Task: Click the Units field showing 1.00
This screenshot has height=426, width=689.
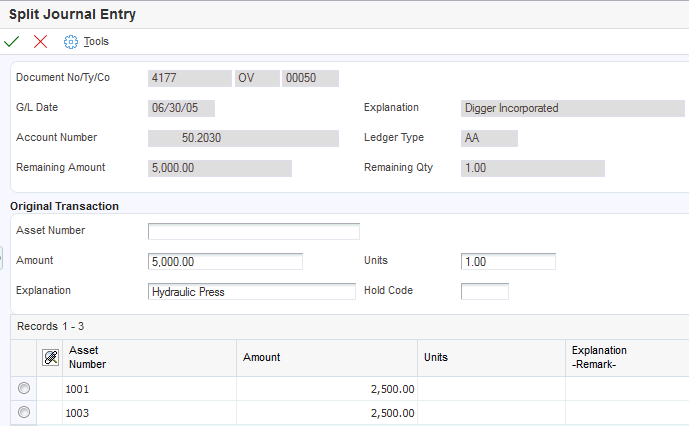Action: [x=508, y=261]
